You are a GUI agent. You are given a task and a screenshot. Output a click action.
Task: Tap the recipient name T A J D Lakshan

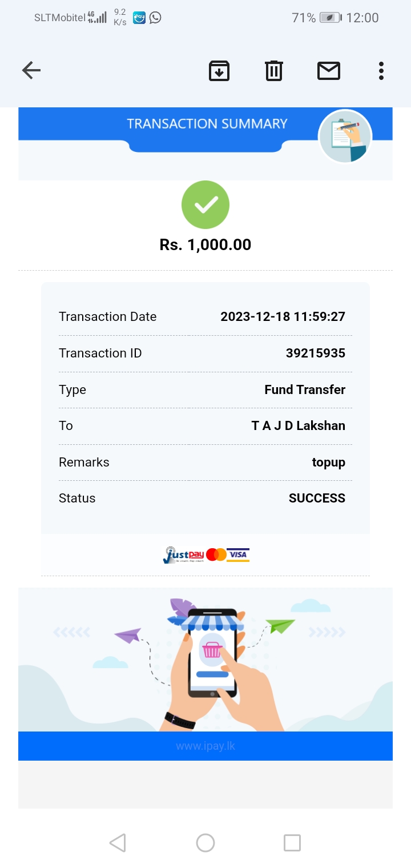click(x=299, y=426)
